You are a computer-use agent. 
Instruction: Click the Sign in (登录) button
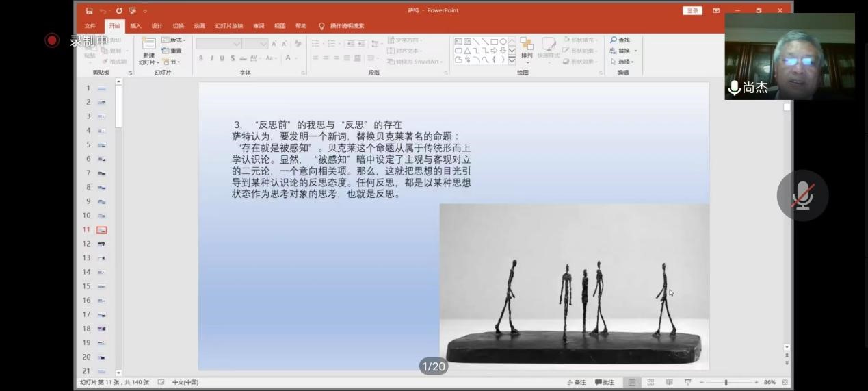click(692, 11)
